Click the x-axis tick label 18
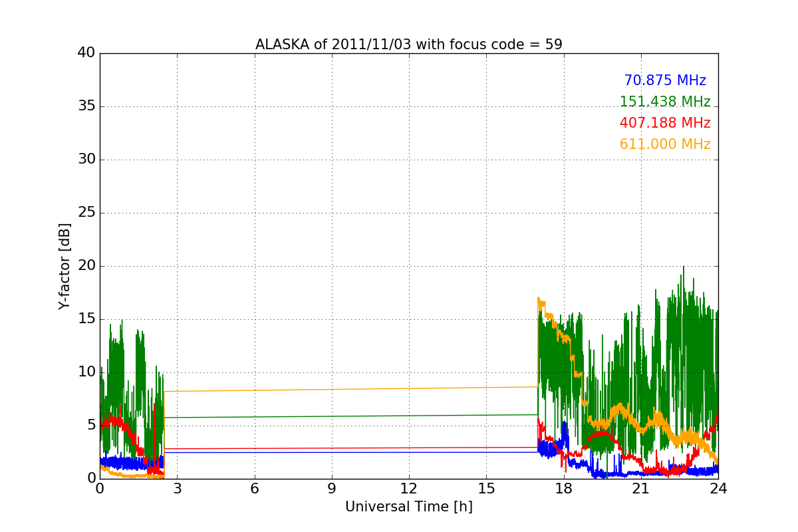The height and width of the screenshot is (532, 798). pos(564,488)
